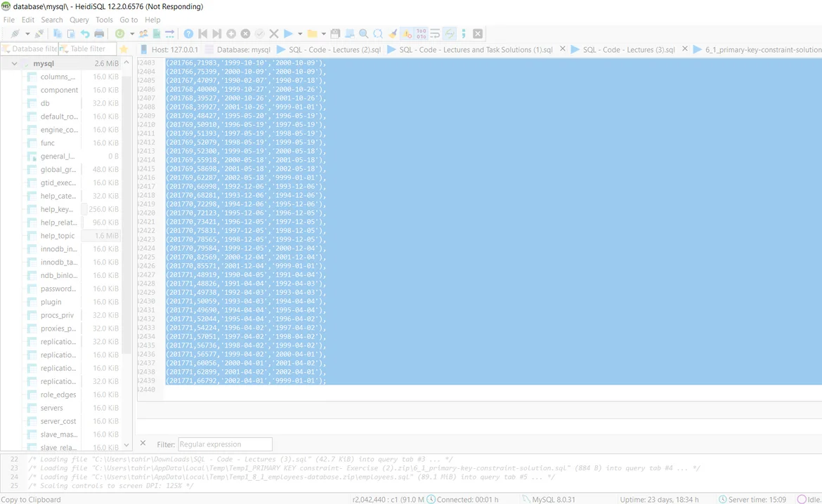Click the Help question mark icon
Viewport: 822px width, 504px height.
pyautogui.click(x=188, y=34)
